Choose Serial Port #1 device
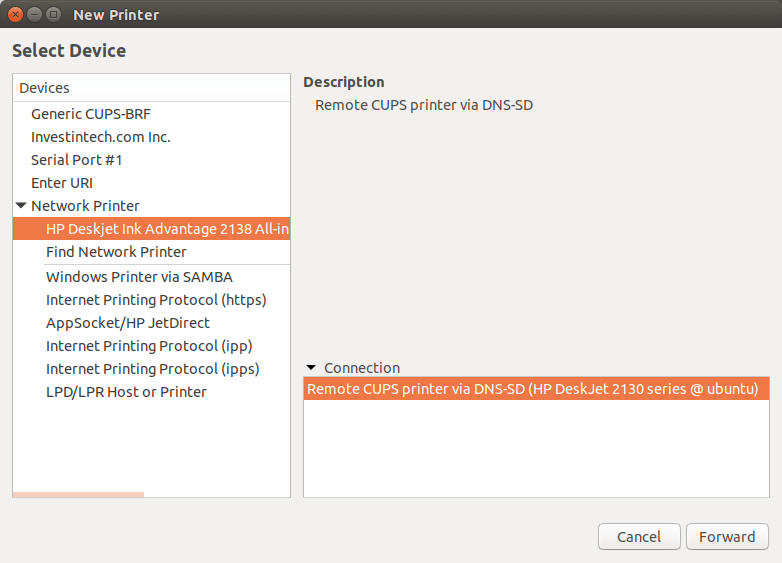782x563 pixels. [x=77, y=160]
